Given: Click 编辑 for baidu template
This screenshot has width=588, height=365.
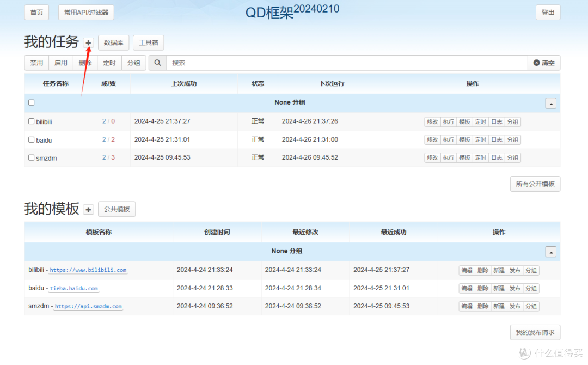Looking at the screenshot, I should click(467, 289).
